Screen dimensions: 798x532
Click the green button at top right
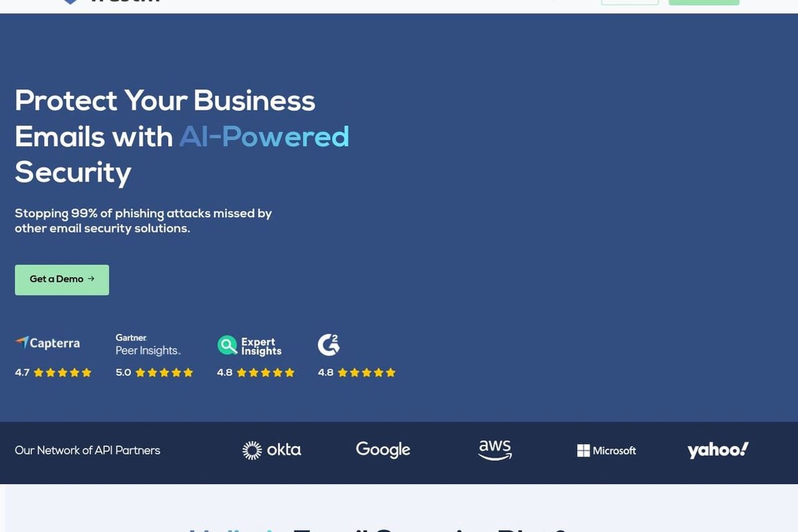(704, 2)
